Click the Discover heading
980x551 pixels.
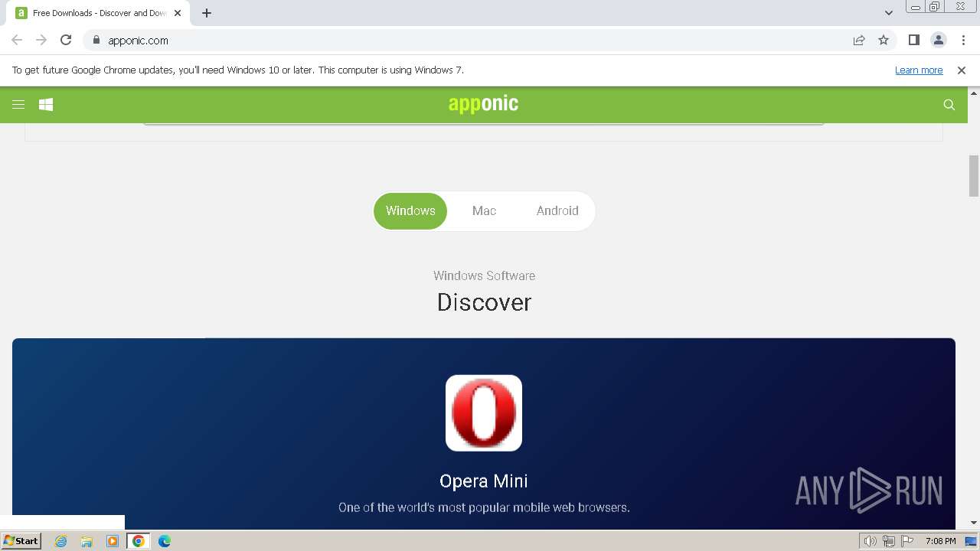484,302
